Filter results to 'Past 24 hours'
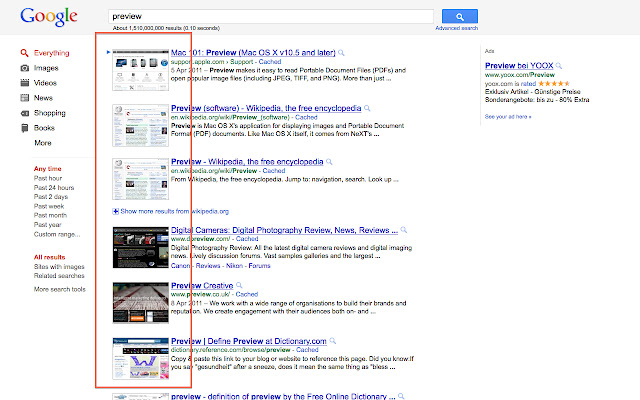 (55, 188)
